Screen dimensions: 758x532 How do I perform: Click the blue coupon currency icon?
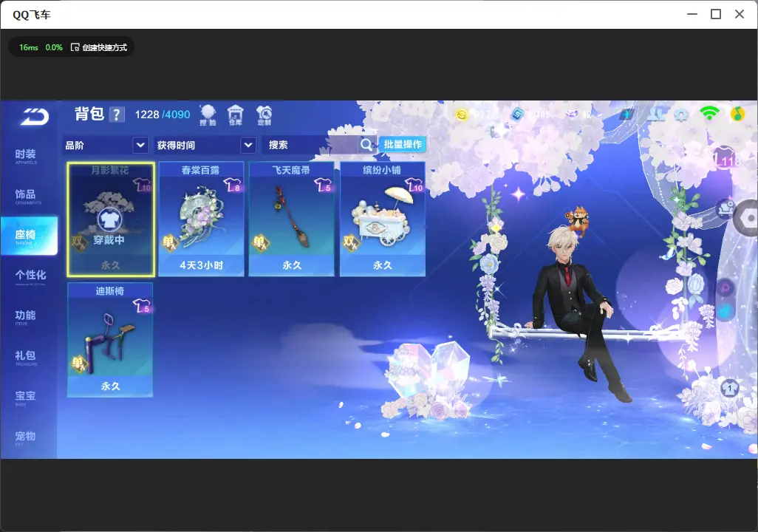point(517,115)
